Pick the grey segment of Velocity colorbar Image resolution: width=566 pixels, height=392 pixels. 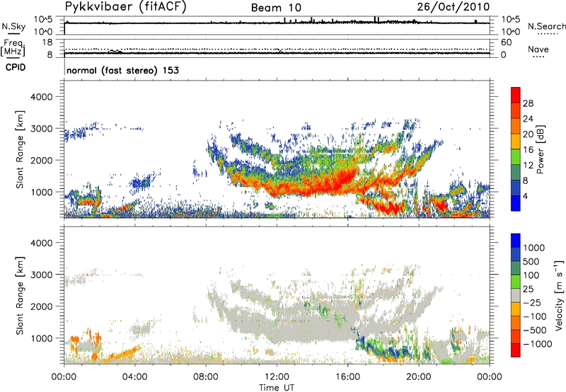(x=516, y=296)
